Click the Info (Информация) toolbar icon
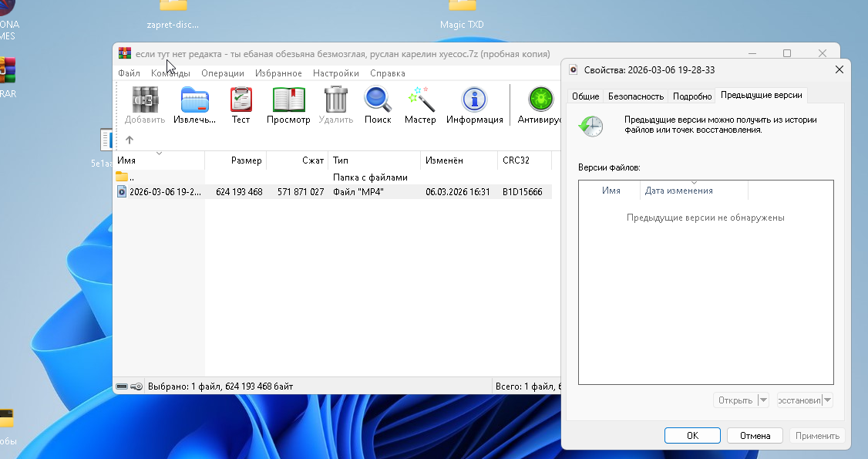This screenshot has height=459, width=868. coord(474,100)
